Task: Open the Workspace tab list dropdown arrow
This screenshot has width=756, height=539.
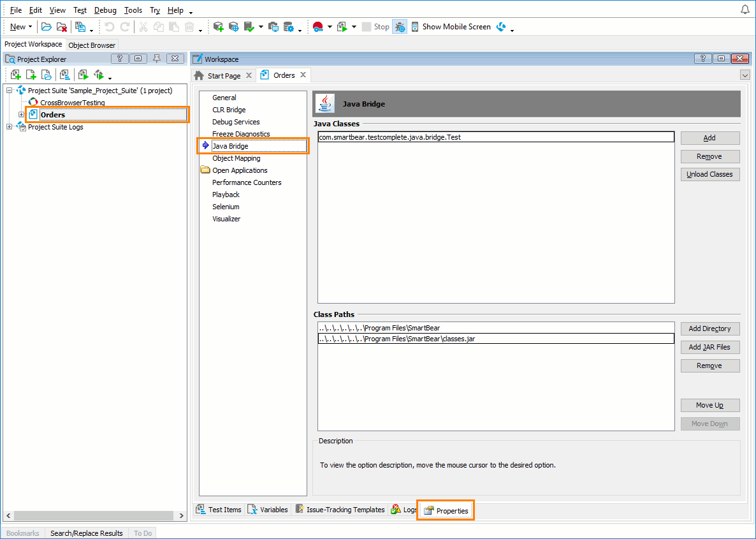Action: (745, 75)
